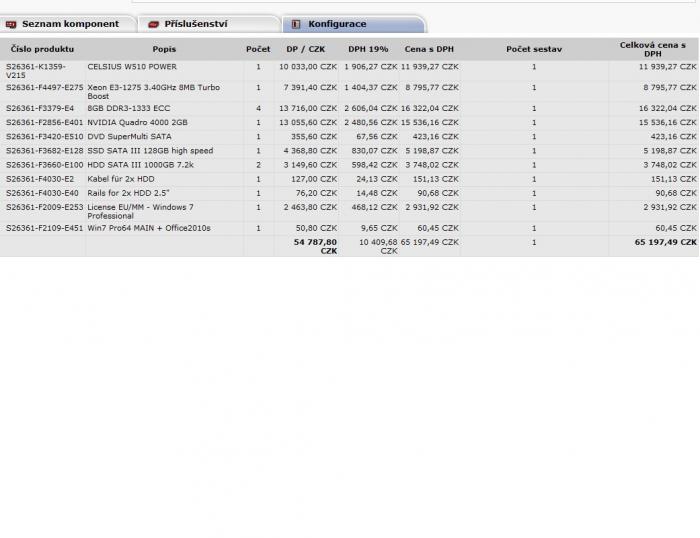The image size is (700, 538).
Task: Click the Cena s DPH column header
Action: coord(430,49)
